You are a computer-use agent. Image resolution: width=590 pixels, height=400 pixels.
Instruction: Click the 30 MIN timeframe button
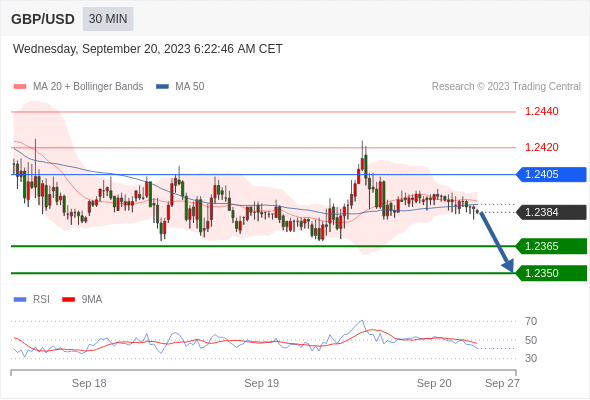point(108,19)
